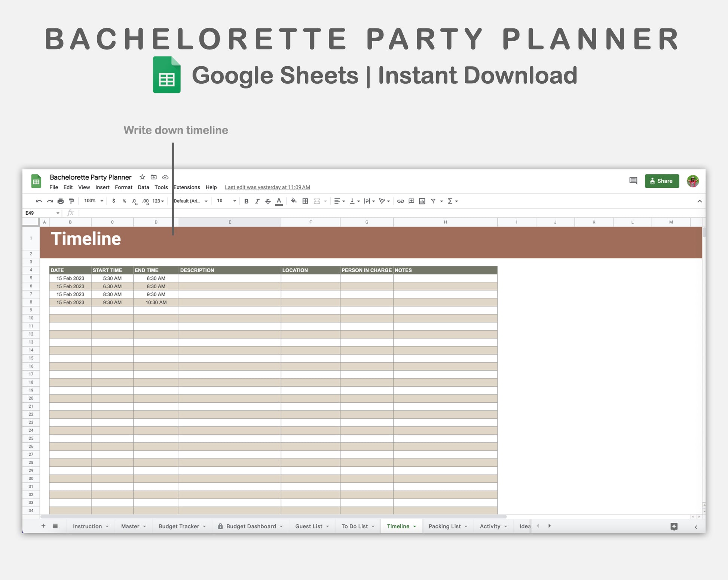This screenshot has height=580, width=728.
Task: Click the borders icon
Action: (305, 201)
